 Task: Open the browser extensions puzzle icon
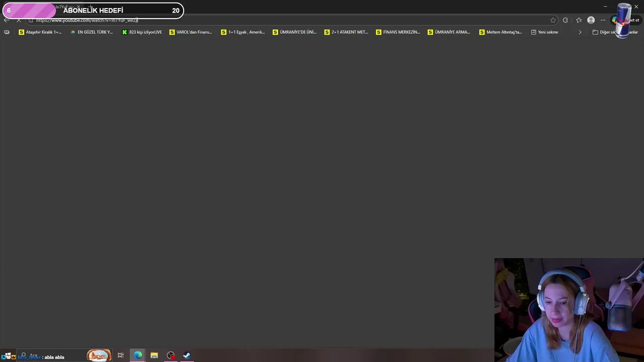[x=566, y=20]
